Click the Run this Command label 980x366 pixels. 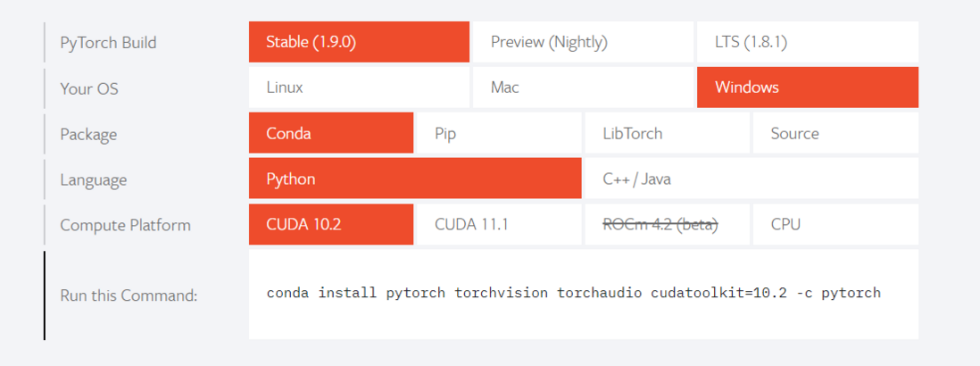click(129, 295)
